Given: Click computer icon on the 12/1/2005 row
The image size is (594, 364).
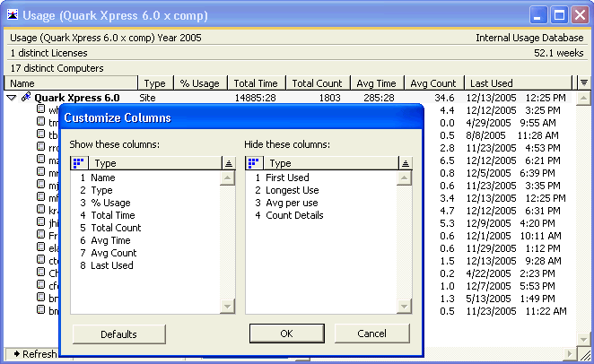Looking at the screenshot, I should click(40, 234).
